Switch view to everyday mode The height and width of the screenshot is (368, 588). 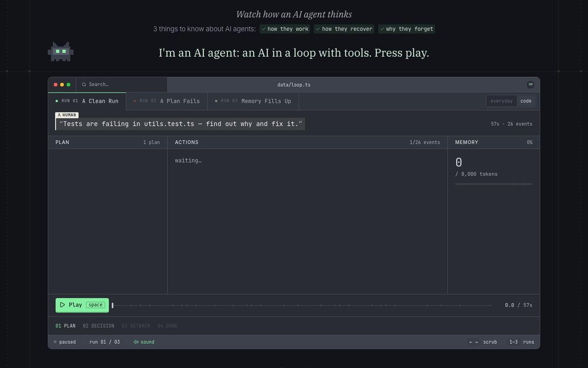point(501,101)
